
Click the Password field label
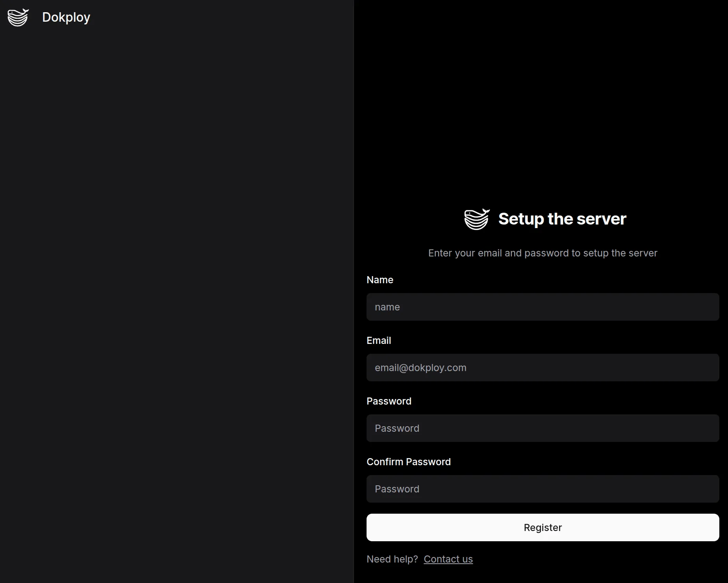389,401
